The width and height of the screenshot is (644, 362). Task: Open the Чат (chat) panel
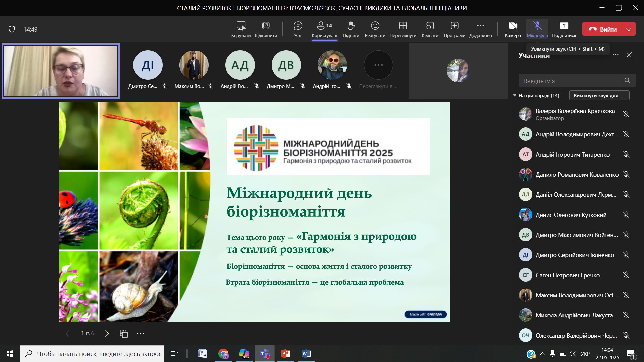tap(298, 29)
